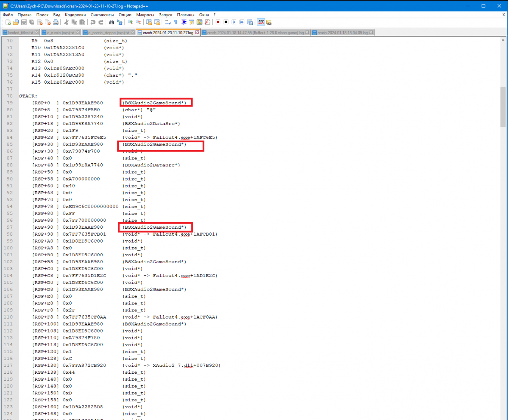Toggle word wrap in the toolbar
This screenshot has height=420, width=508.
point(167,22)
